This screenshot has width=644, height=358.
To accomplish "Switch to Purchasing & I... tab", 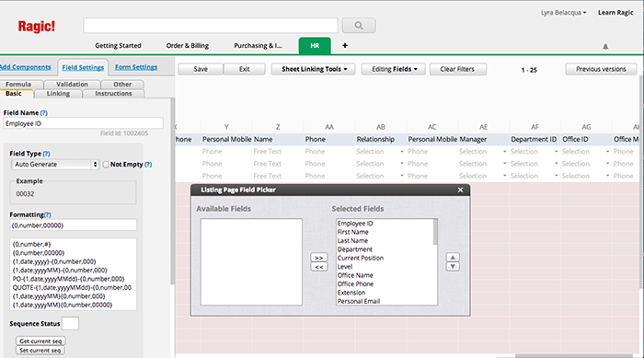I will tap(258, 46).
